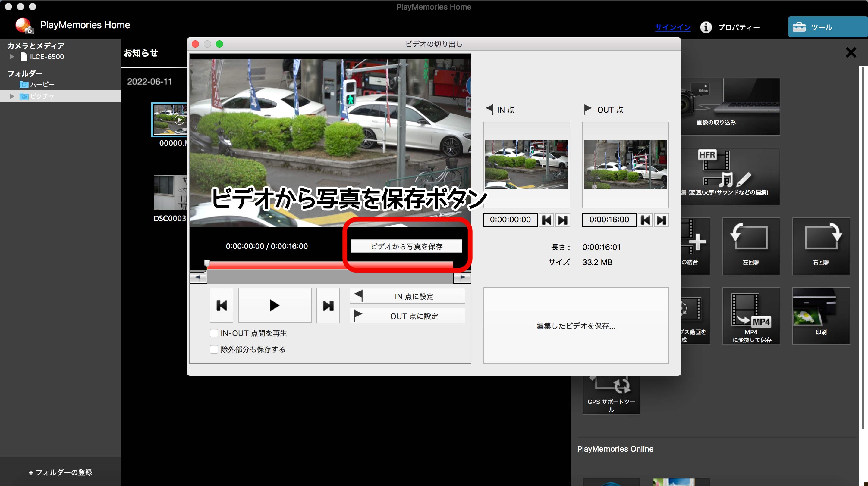Image resolution: width=868 pixels, height=486 pixels.
Task: Click 編集したビデオを保存... button
Action: [x=576, y=326]
